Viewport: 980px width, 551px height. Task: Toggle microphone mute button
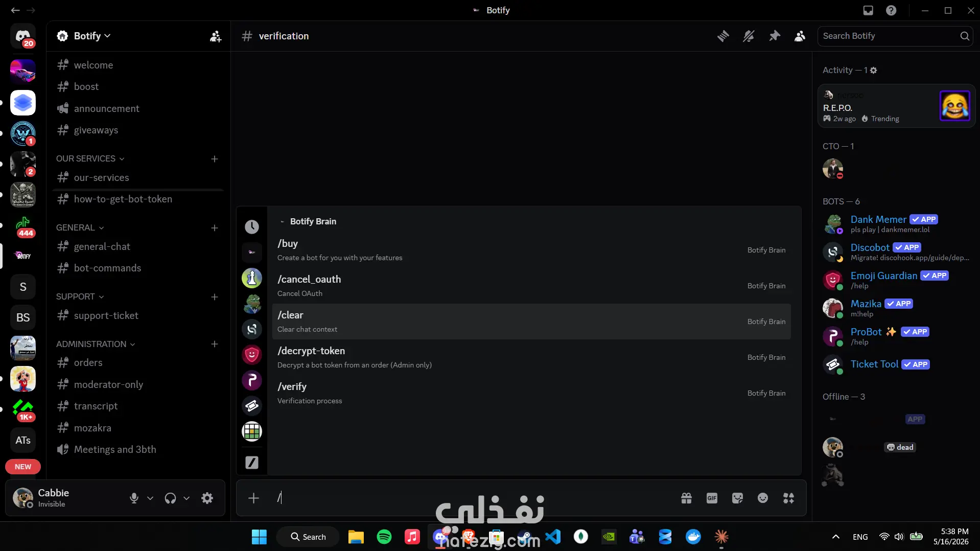(x=134, y=498)
